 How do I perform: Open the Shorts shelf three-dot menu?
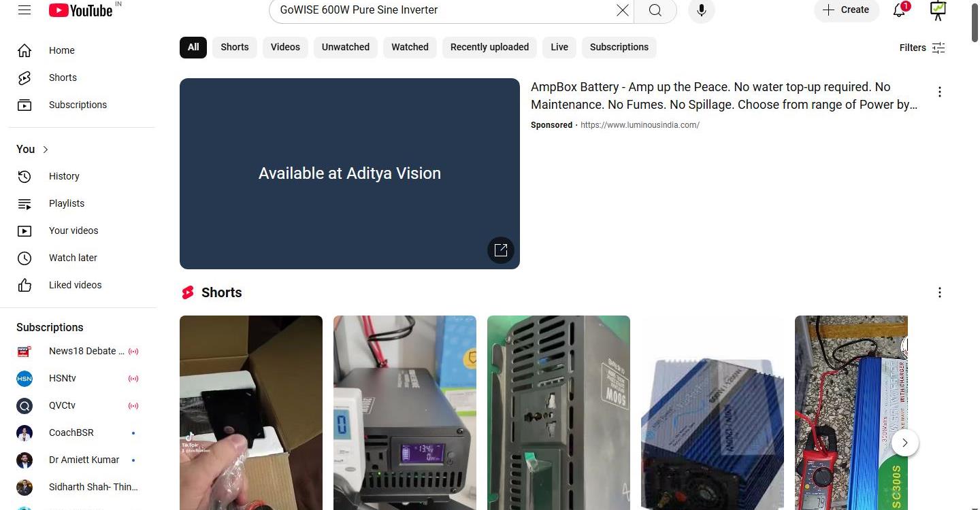[939, 292]
